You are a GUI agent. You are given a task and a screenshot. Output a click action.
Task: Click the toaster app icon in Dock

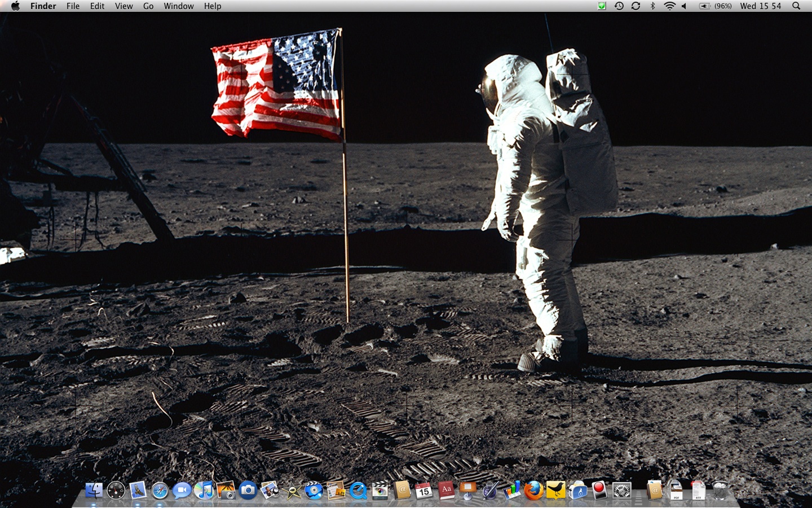tap(578, 490)
